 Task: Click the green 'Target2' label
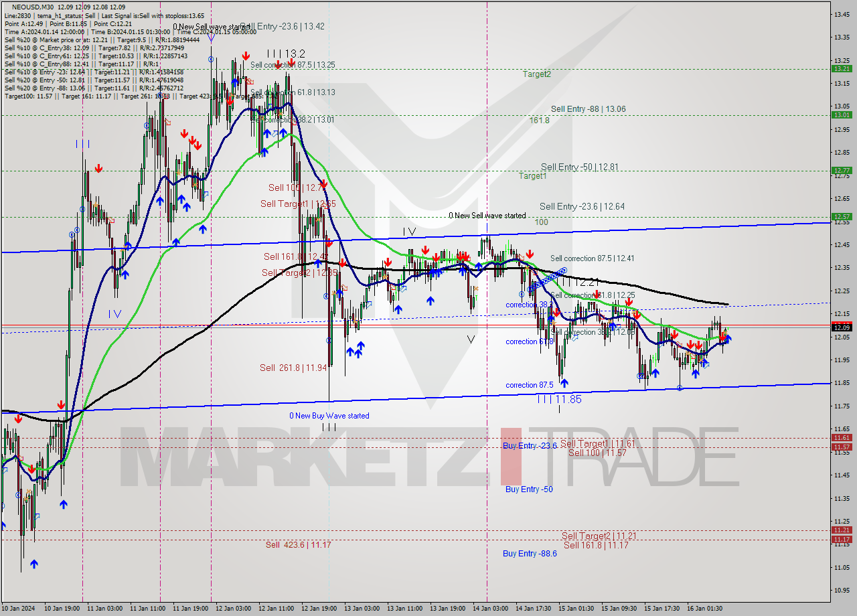tap(536, 74)
